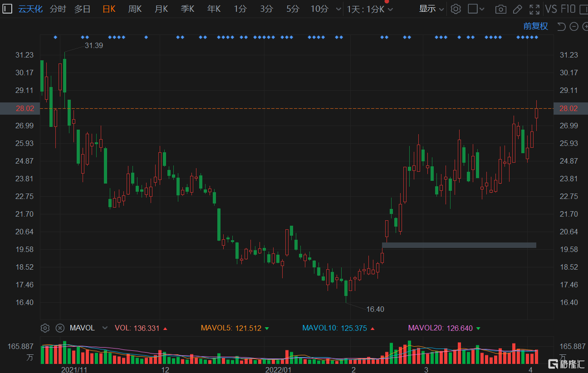Toggle the left sidebar panel icon
The height and width of the screenshot is (373, 588).
coord(8,9)
